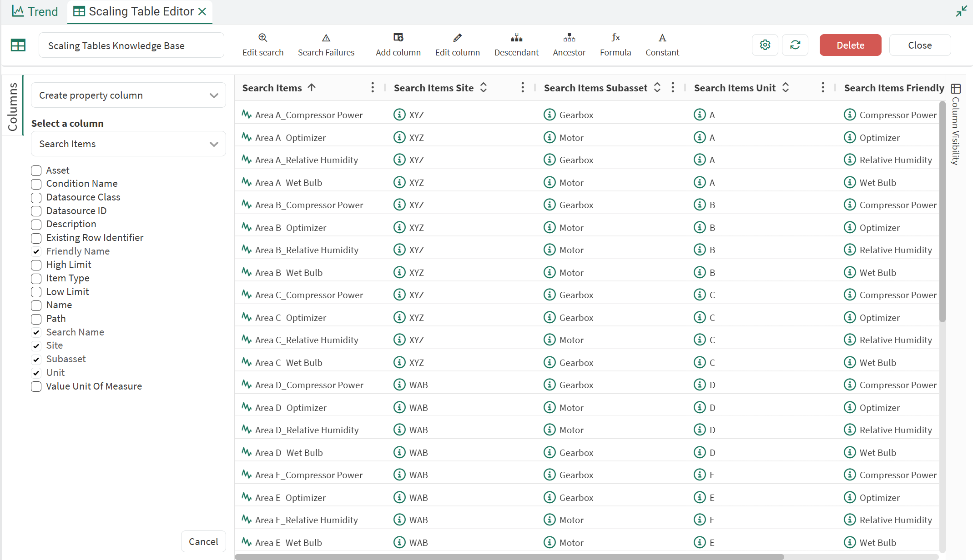The height and width of the screenshot is (560, 973).
Task: Open the Search Items column selector
Action: [128, 144]
